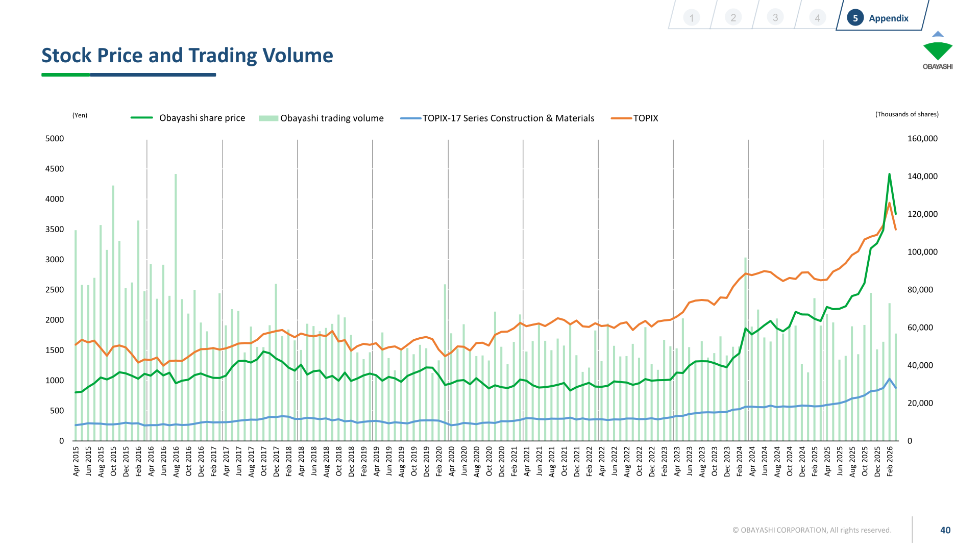This screenshot has width=980, height=551.
Task: Click the 'Apr 2025' x-axis label
Action: click(827, 462)
